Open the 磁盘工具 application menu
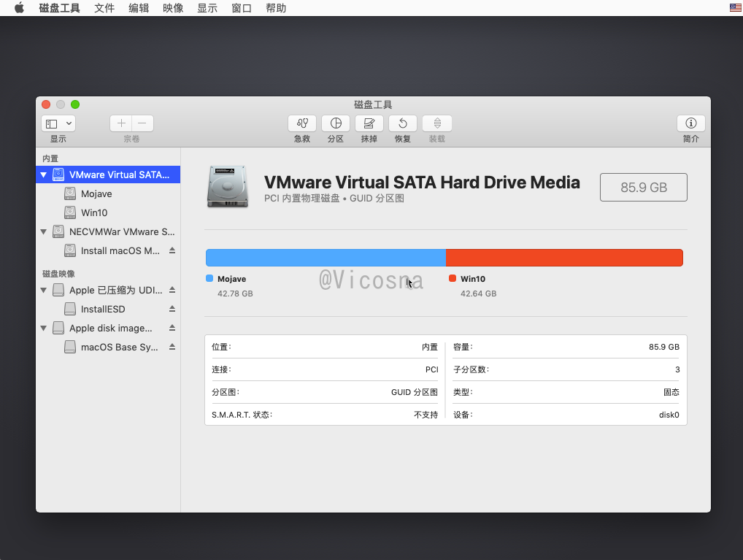This screenshot has width=743, height=560. click(59, 8)
